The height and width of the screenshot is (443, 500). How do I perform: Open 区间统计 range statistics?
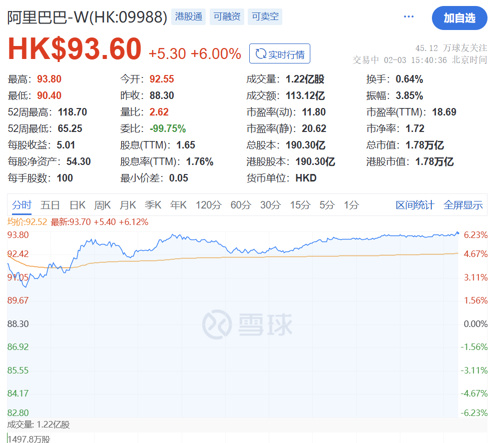point(415,205)
